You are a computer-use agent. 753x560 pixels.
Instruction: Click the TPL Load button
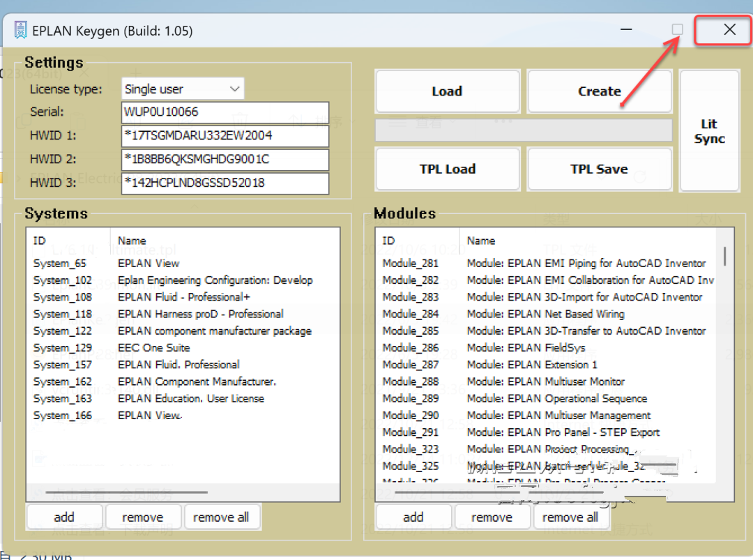[x=447, y=169]
